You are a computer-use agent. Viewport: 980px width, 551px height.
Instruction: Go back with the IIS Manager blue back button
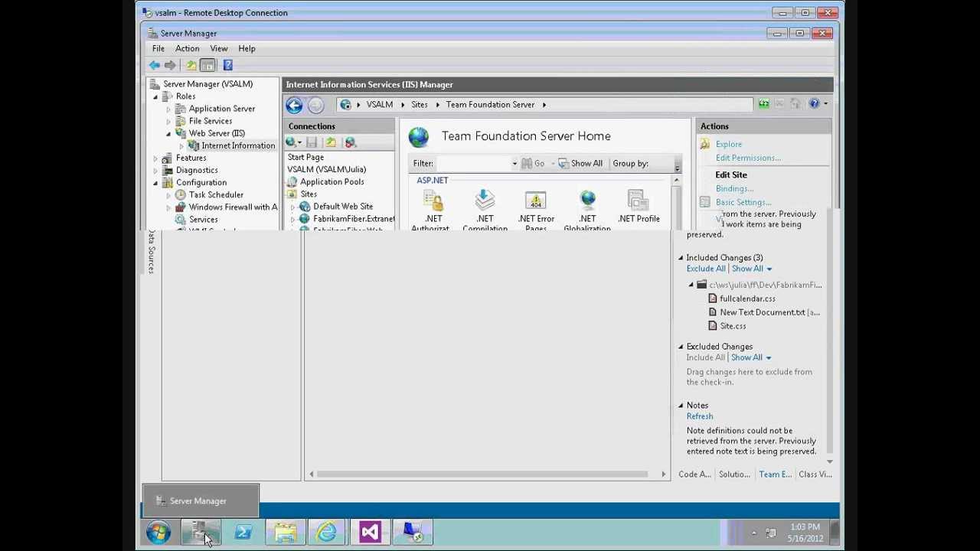coord(294,106)
